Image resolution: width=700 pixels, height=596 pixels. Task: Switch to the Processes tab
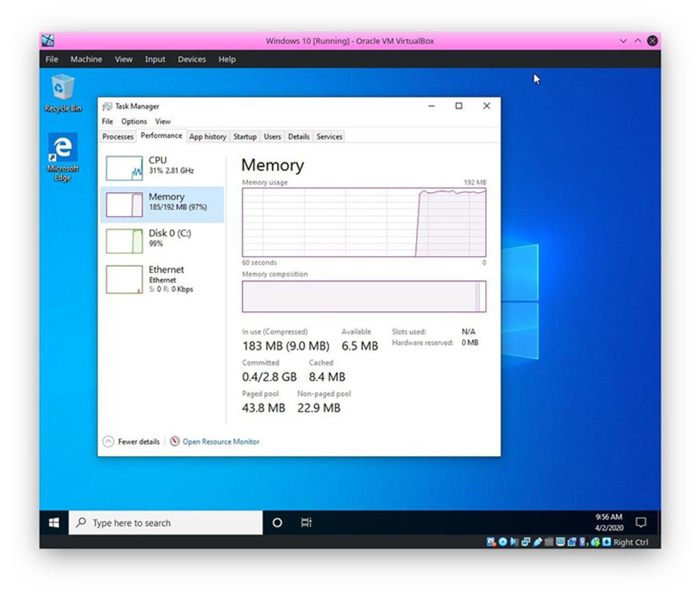pos(117,137)
